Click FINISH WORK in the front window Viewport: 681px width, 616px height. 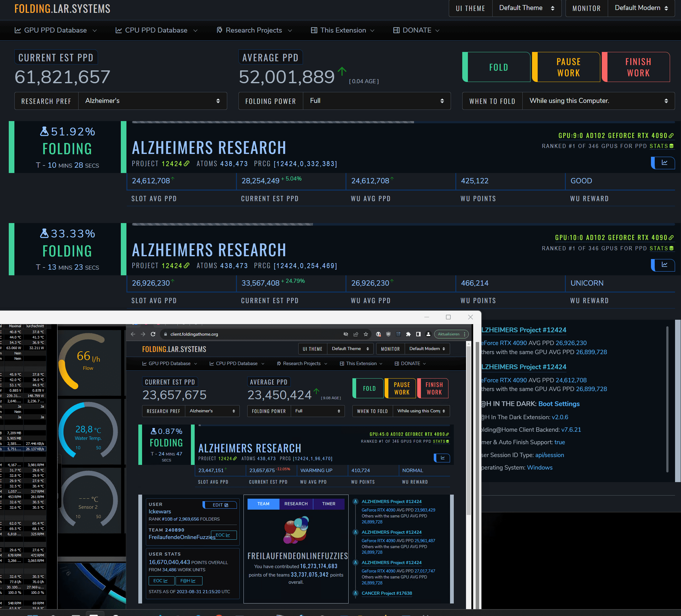tap(433, 388)
